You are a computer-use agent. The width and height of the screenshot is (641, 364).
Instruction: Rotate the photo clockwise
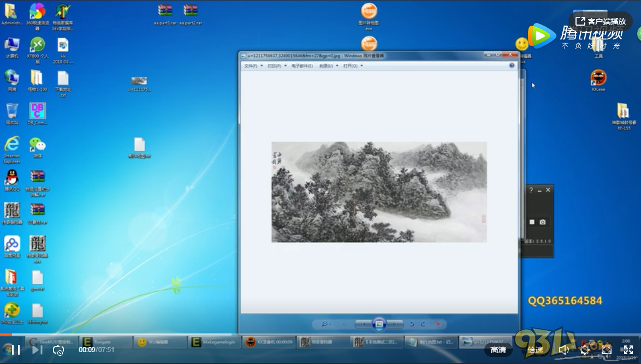[x=423, y=324]
